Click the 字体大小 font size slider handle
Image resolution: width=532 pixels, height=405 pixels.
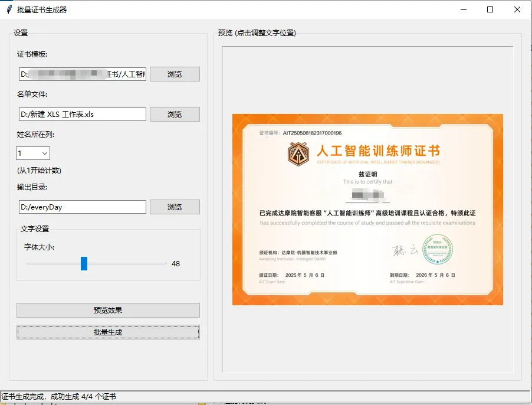[84, 263]
